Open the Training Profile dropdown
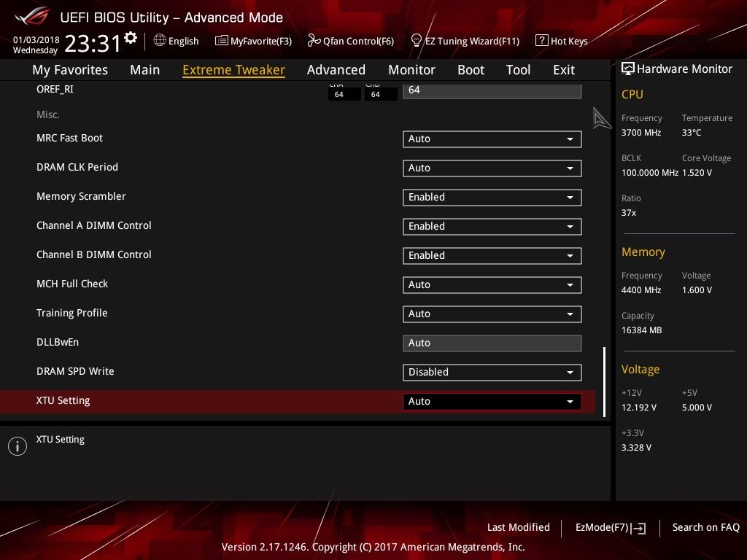The height and width of the screenshot is (560, 747). 492,314
